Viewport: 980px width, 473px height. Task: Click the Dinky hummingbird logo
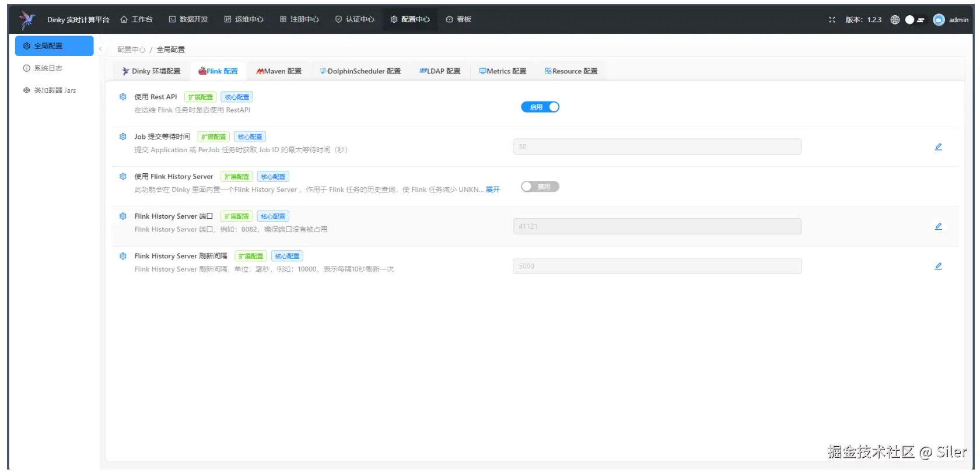[27, 20]
